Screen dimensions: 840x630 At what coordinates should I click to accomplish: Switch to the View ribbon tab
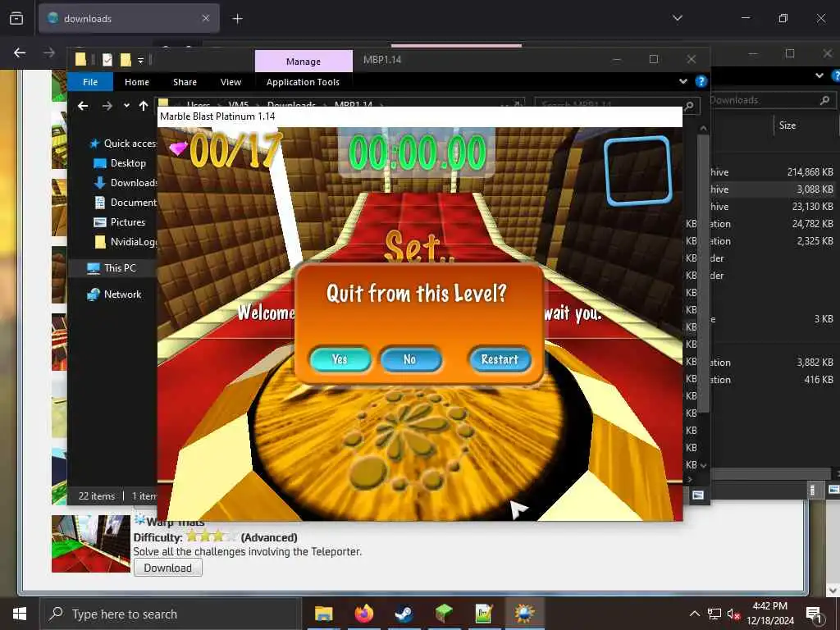point(231,82)
